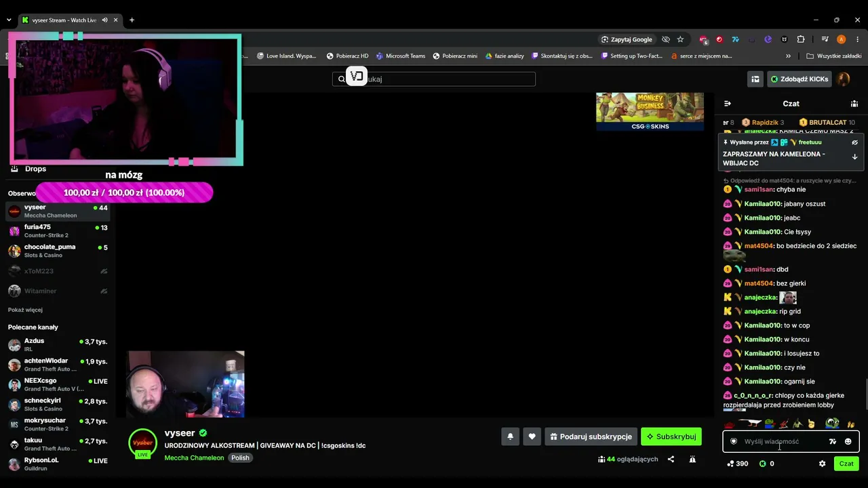Open the chat users list icon
The height and width of the screenshot is (488, 868).
coord(854,104)
